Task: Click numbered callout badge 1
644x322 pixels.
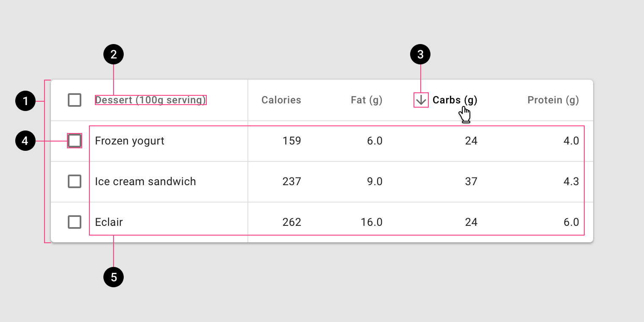Action: pos(26,101)
